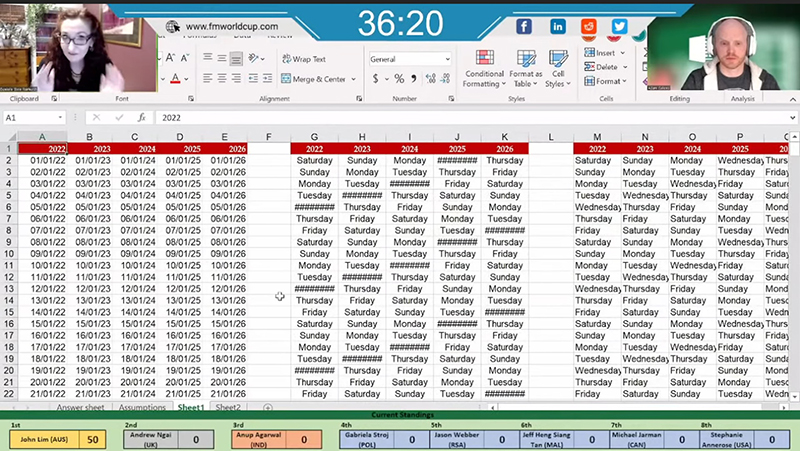
Task: Top-align the cell contents
Action: [x=208, y=58]
